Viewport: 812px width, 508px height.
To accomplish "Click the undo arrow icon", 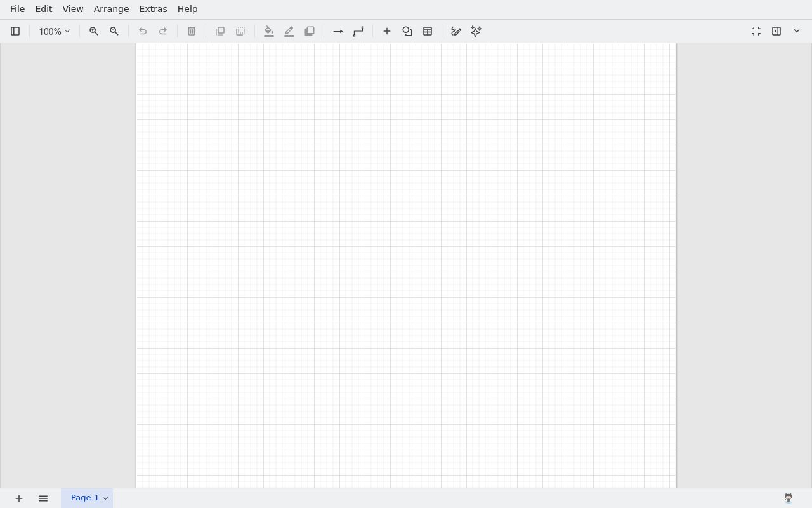I will [x=143, y=31].
